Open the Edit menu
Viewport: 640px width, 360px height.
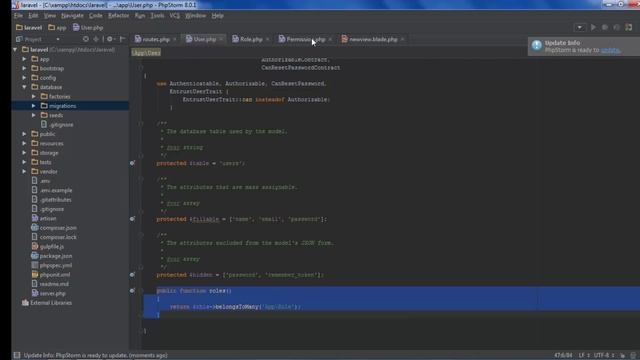click(33, 16)
